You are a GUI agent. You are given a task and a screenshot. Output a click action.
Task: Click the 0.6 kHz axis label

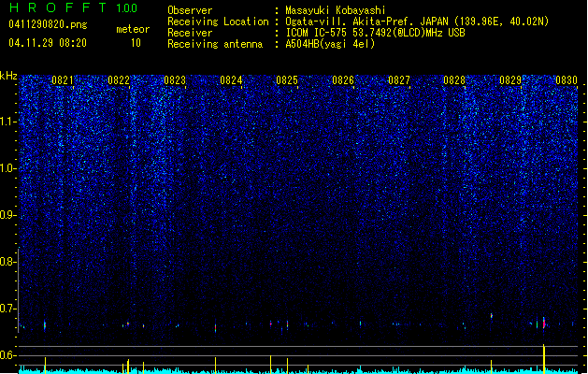(x=7, y=355)
